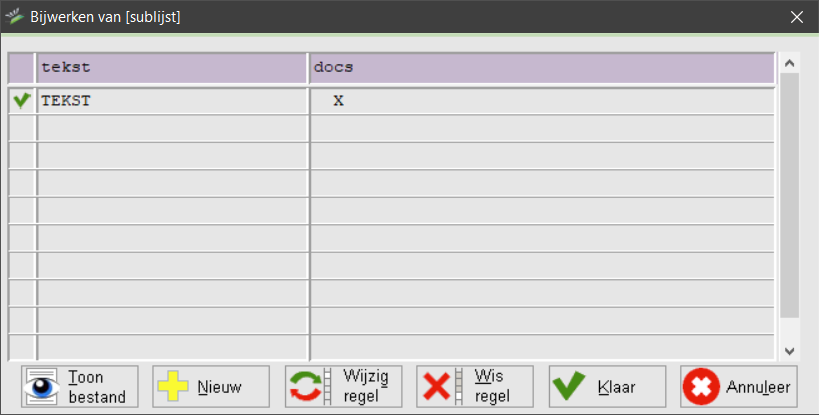Click the tekst column header
The height and width of the screenshot is (415, 819).
pyautogui.click(x=171, y=68)
